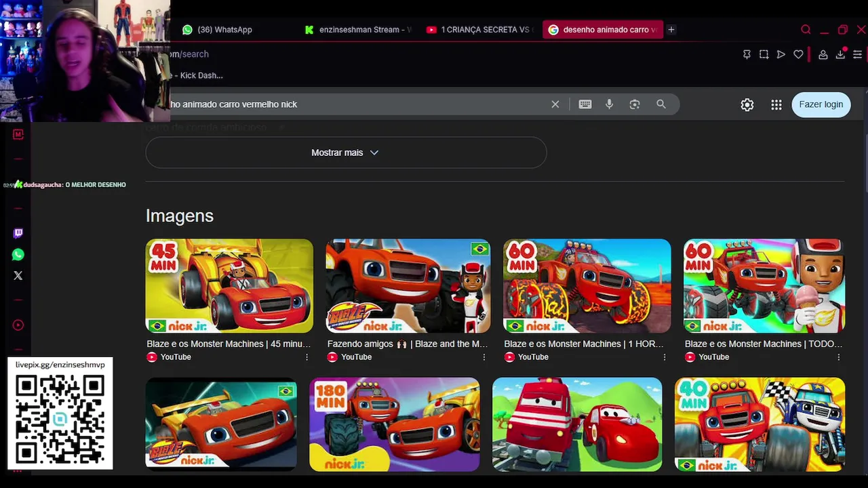Click the Fazer login button
Screen dimensions: 868x488
click(821, 104)
